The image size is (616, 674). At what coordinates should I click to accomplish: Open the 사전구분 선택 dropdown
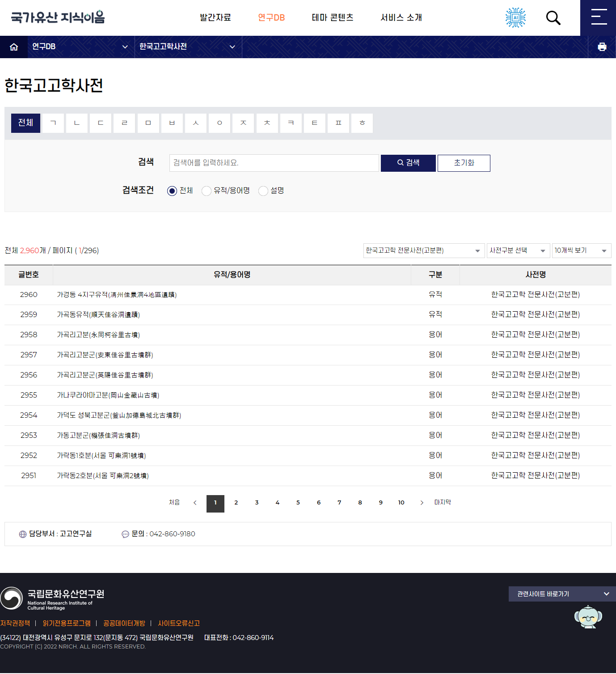[518, 250]
